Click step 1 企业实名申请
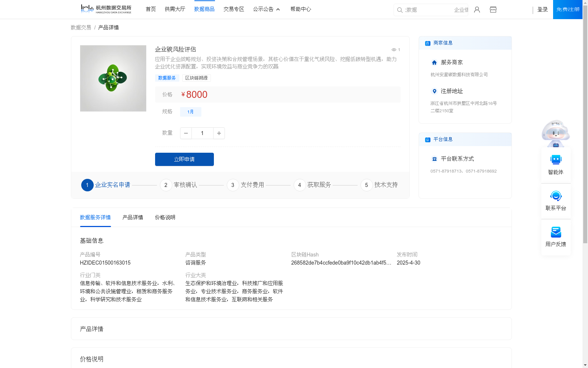Image resolution: width=588 pixels, height=368 pixels. point(106,185)
